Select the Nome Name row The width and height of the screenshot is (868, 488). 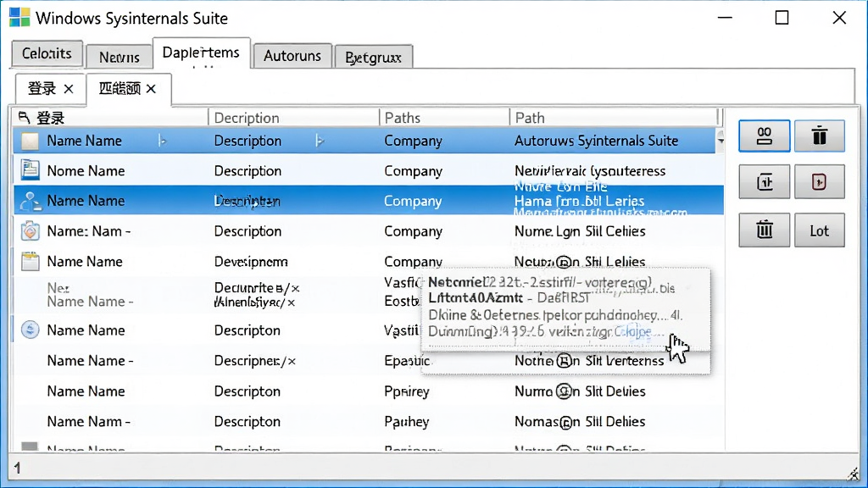[368, 170]
